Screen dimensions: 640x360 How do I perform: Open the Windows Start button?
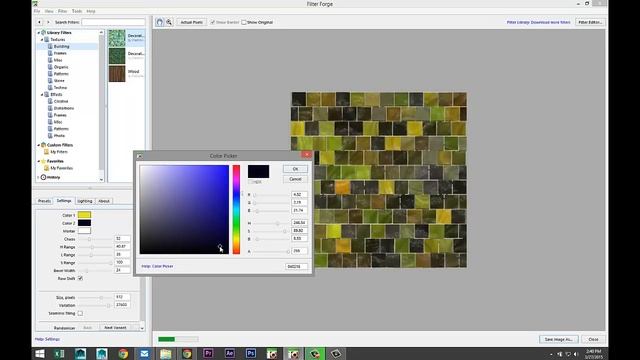point(40,354)
